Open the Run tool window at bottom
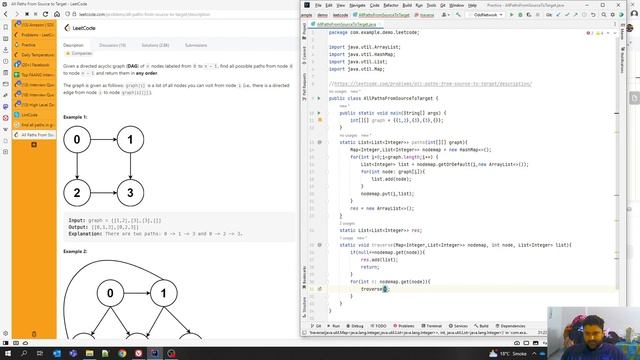Screen dimensions: 640x360 [333, 326]
